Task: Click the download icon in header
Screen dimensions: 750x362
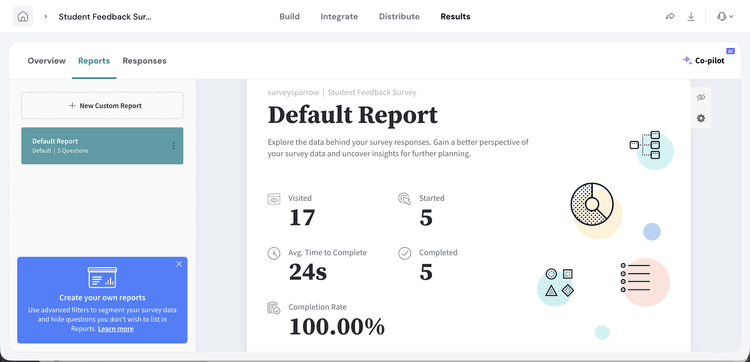Action: [x=691, y=17]
